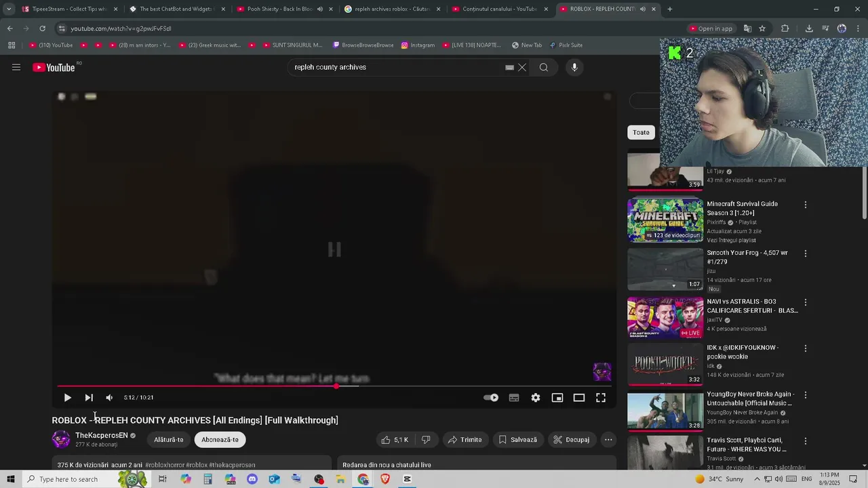Like the video with thumbs up
The image size is (868, 488).
coord(396,440)
